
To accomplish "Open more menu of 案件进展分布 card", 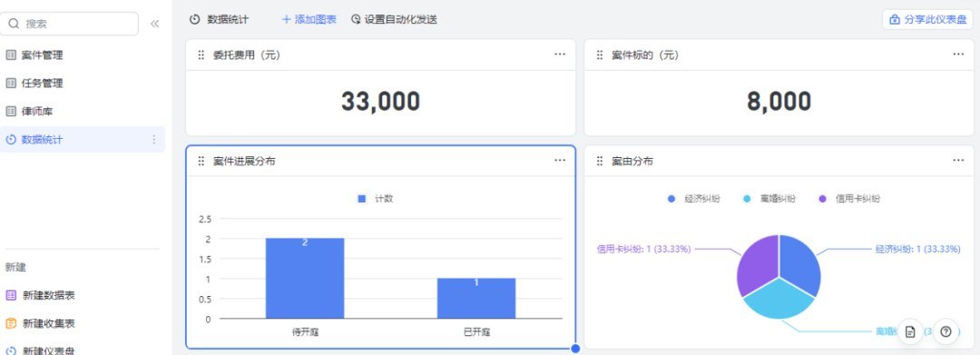I will 559,161.
